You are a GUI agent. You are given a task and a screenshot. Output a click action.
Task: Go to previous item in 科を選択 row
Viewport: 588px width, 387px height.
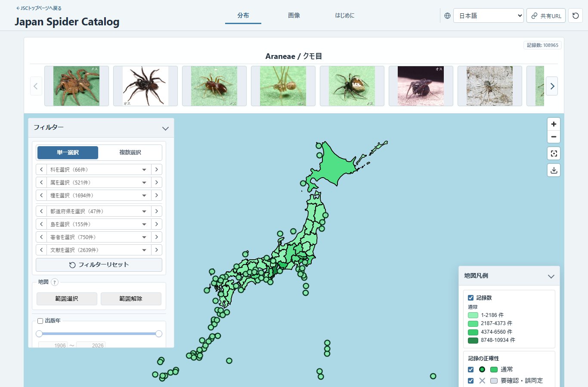click(41, 170)
